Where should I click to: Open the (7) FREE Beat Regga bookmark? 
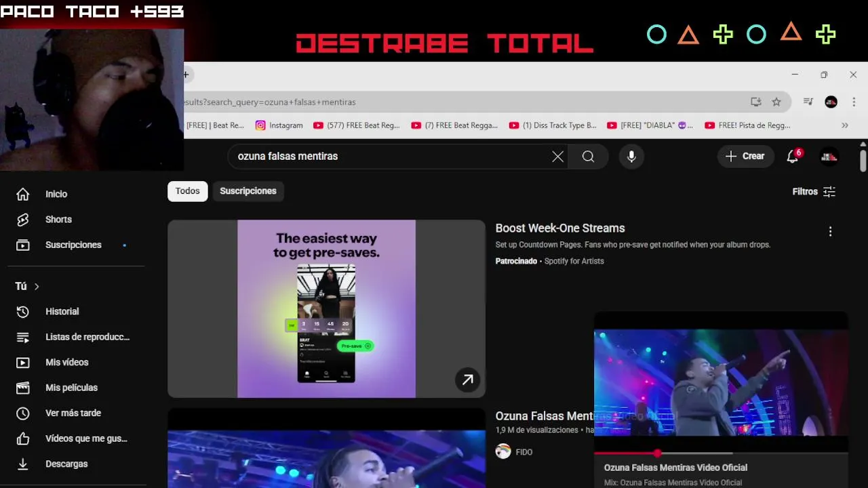pyautogui.click(x=455, y=125)
